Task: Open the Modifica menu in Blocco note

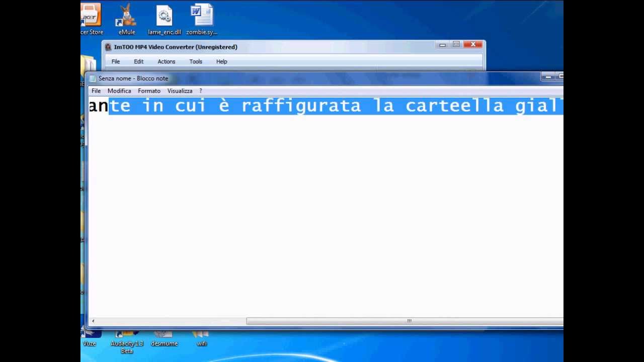Action: (119, 91)
